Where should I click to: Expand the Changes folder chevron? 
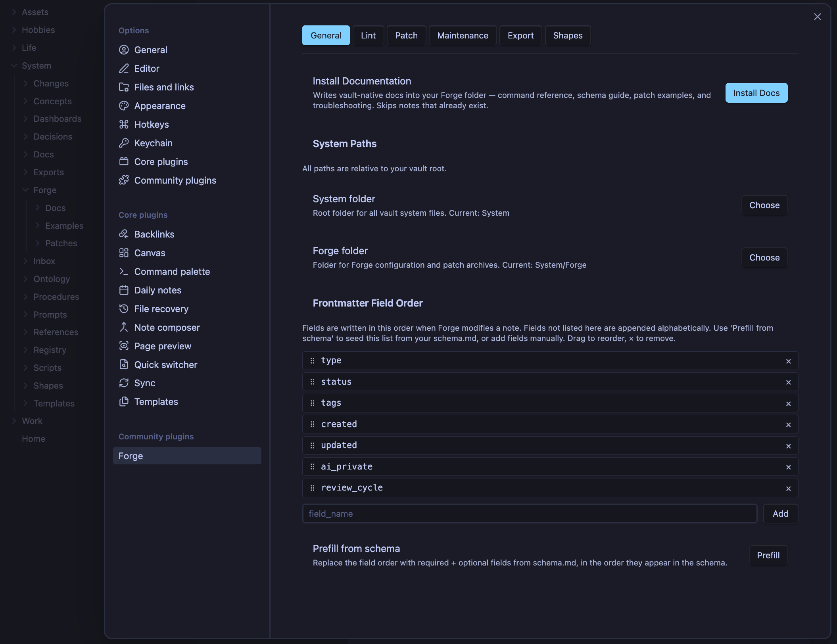pyautogui.click(x=25, y=84)
